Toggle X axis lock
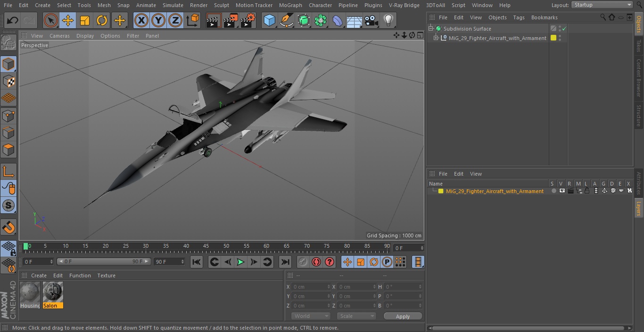This screenshot has height=332, width=644. click(x=141, y=20)
